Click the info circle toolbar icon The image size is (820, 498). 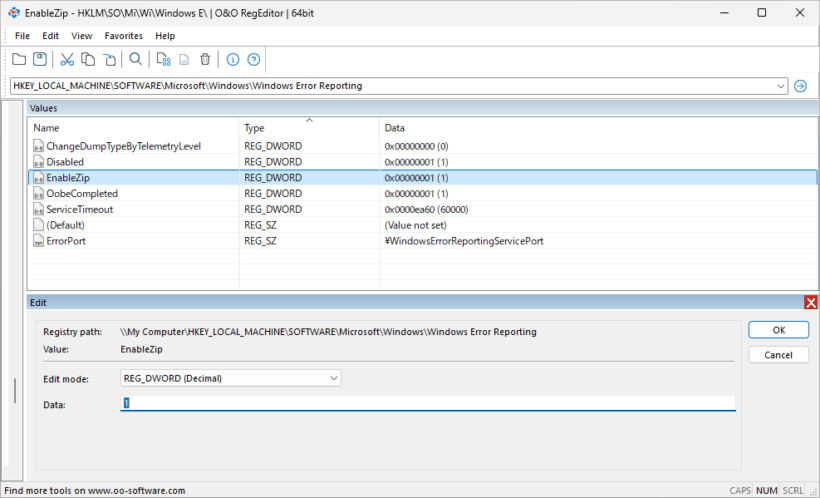[233, 60]
